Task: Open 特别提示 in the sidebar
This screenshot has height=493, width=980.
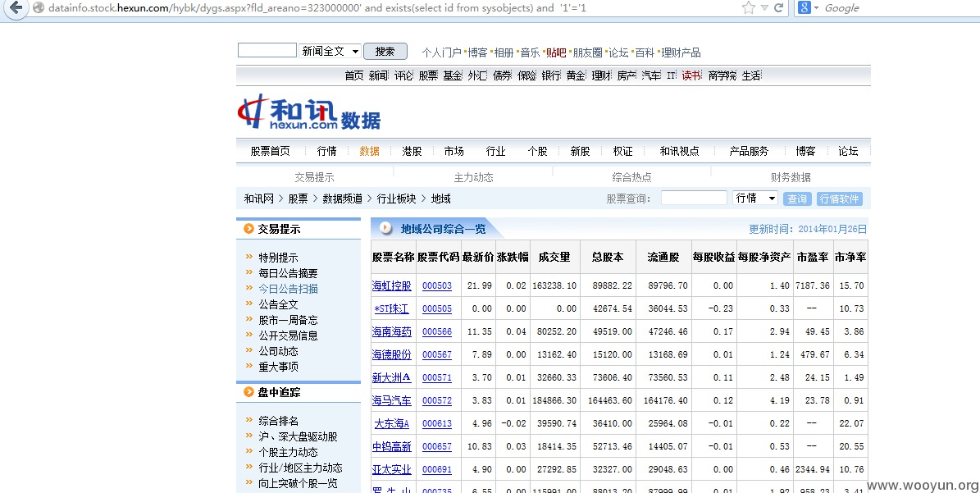Action: tap(279, 258)
